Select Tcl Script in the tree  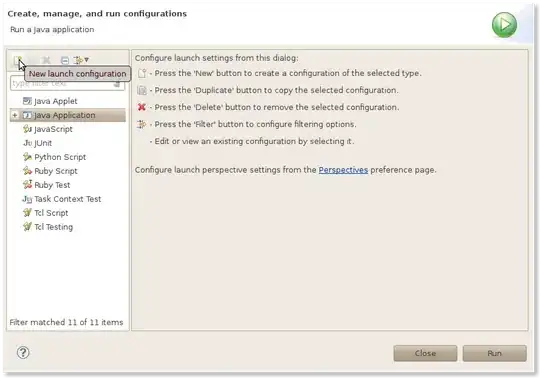coord(45,213)
